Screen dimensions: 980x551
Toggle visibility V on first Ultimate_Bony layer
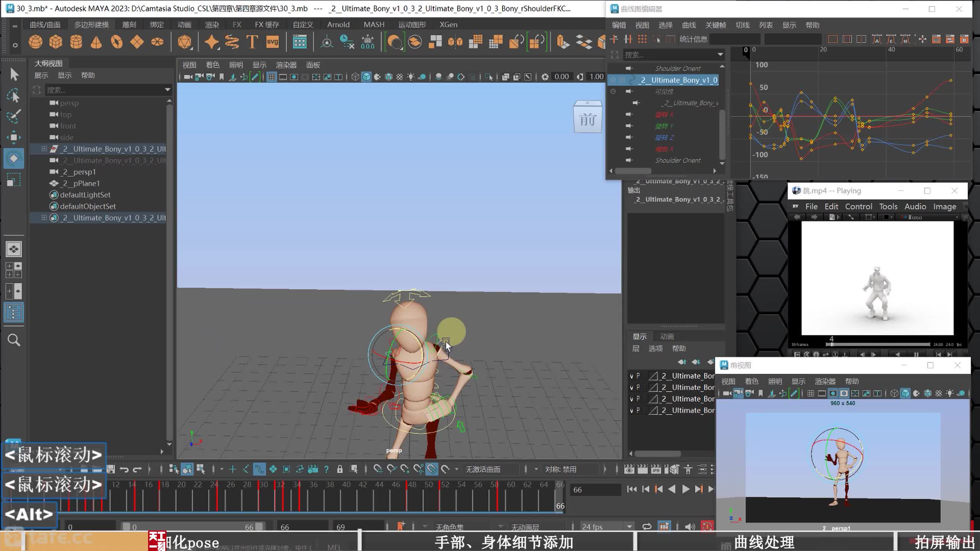coord(632,376)
